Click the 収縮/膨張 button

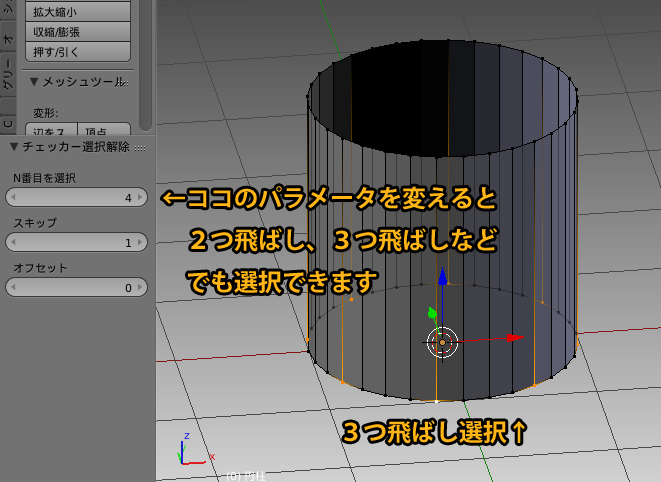[x=78, y=32]
